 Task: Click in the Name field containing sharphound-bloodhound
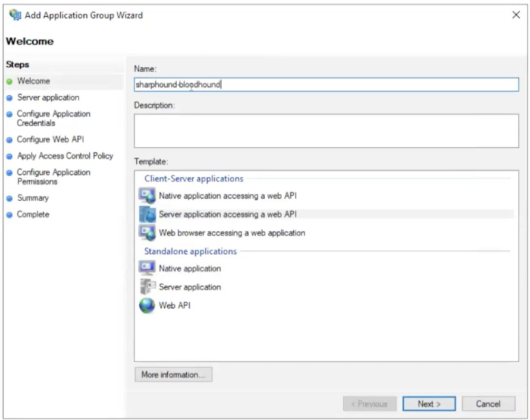click(326, 84)
